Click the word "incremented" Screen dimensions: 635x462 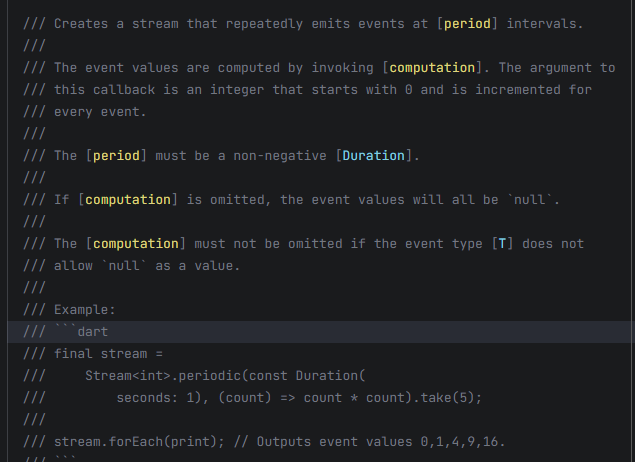click(x=518, y=90)
